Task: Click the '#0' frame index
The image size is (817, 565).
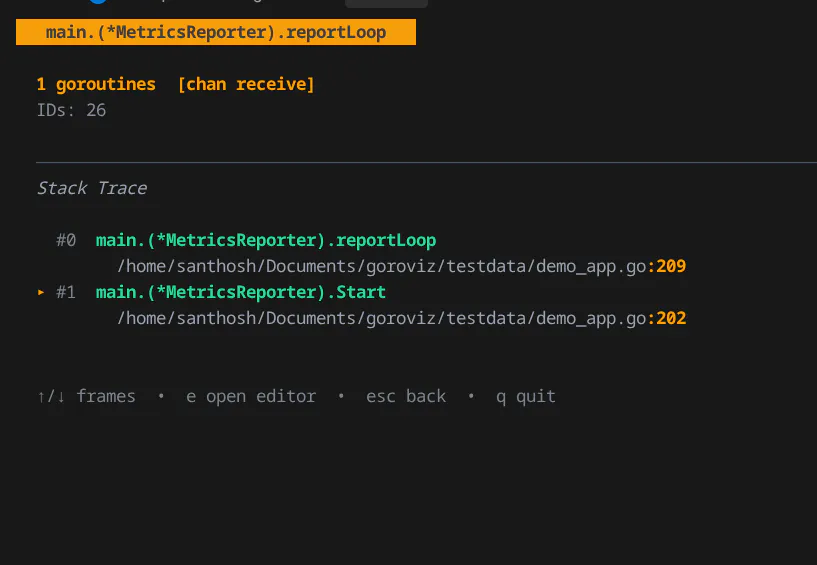Action: tap(66, 240)
